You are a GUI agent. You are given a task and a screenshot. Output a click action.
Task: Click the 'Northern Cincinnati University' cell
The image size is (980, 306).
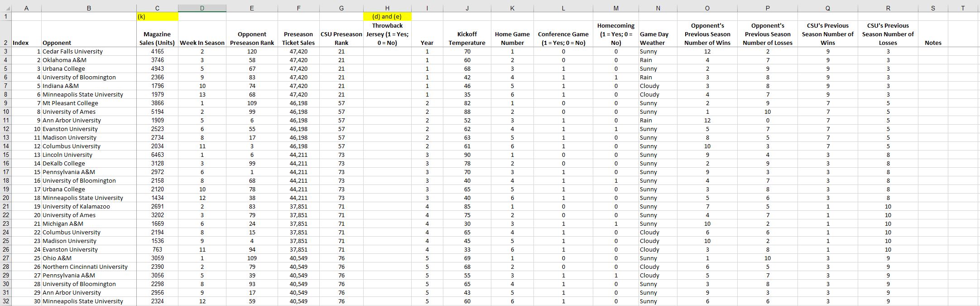(x=89, y=267)
